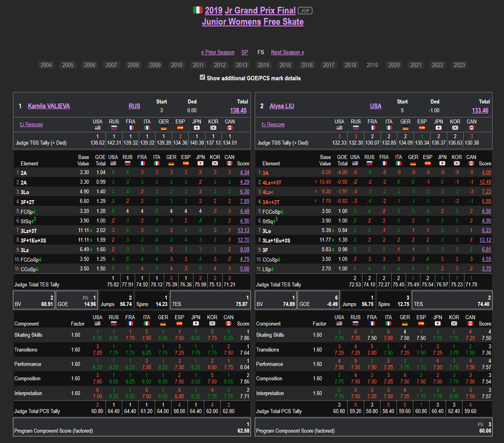This screenshot has height=443, width=504.
Task: Click the Italian flag beside the event title
Action: click(198, 10)
